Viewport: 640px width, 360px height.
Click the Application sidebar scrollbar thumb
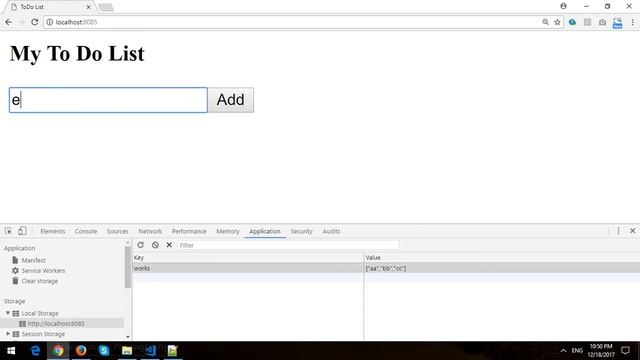pyautogui.click(x=128, y=267)
